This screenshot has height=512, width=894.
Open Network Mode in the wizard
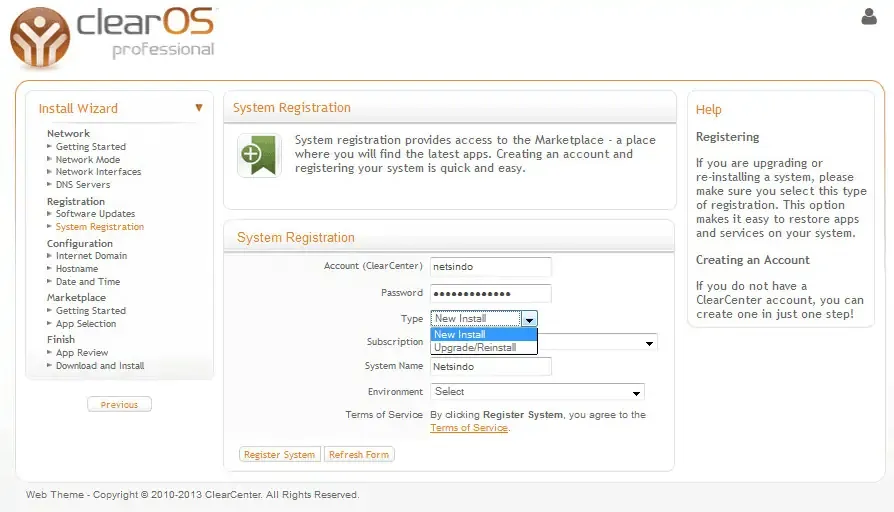coord(88,160)
